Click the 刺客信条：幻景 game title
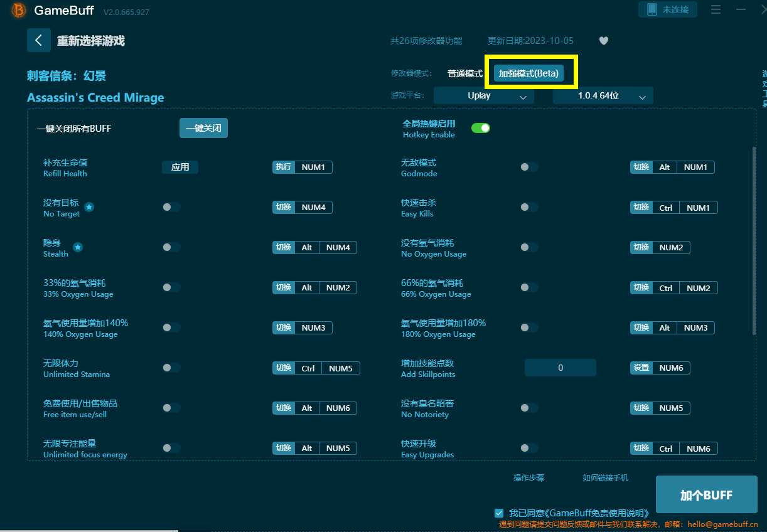This screenshot has width=767, height=532. (67, 76)
